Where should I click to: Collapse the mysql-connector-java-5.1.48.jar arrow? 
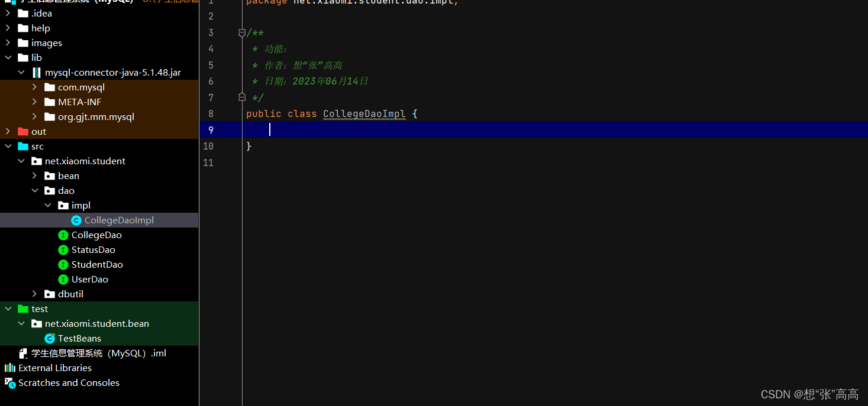pos(21,72)
